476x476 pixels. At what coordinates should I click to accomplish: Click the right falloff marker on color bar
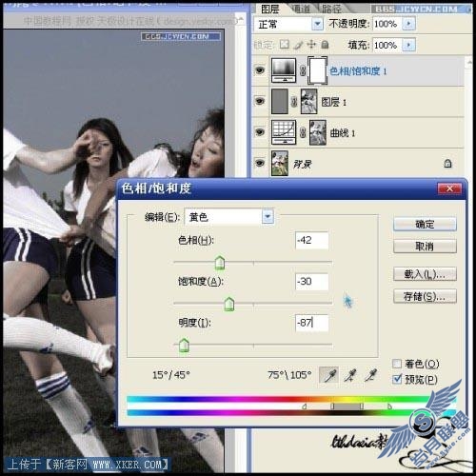(x=389, y=407)
